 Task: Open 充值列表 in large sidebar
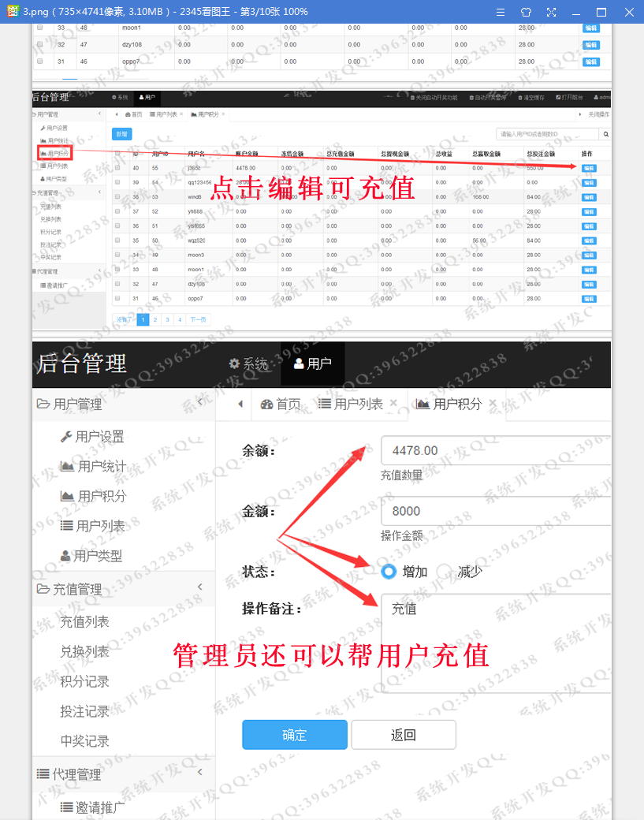click(84, 622)
